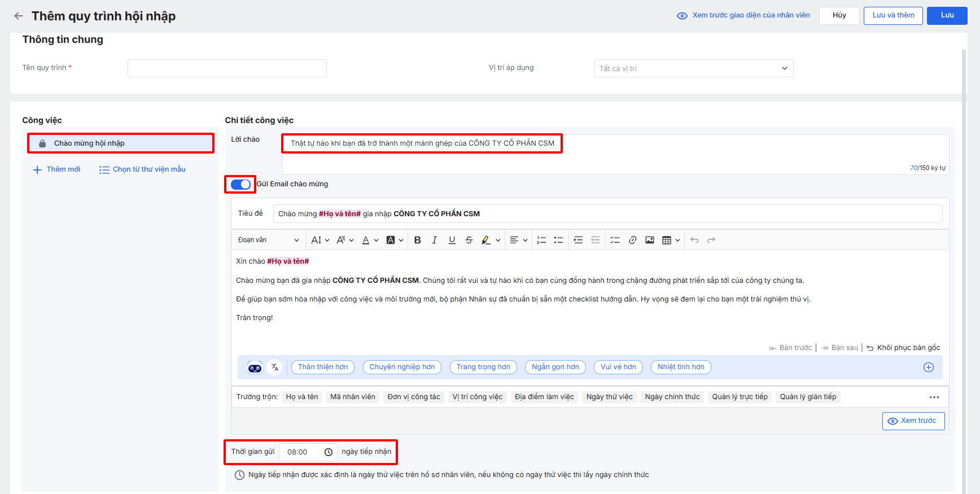The width and height of the screenshot is (980, 494).
Task: Click the AI assistant robot icon
Action: coord(255,368)
